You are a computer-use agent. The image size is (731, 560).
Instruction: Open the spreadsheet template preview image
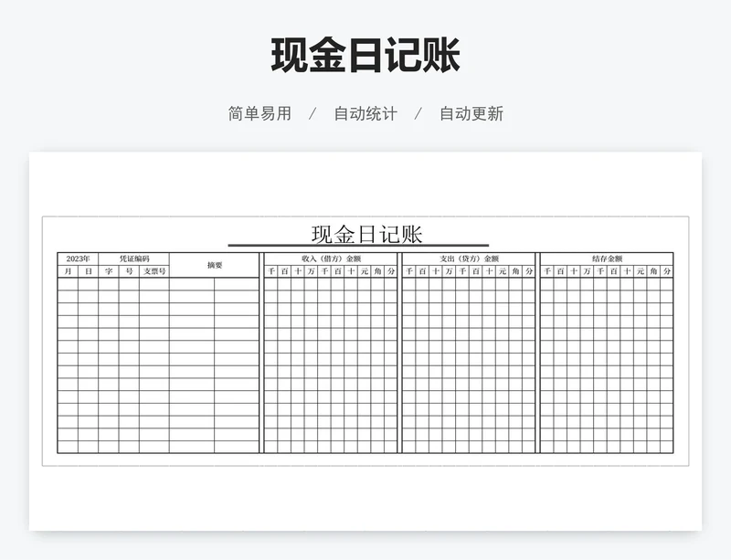tap(365, 341)
